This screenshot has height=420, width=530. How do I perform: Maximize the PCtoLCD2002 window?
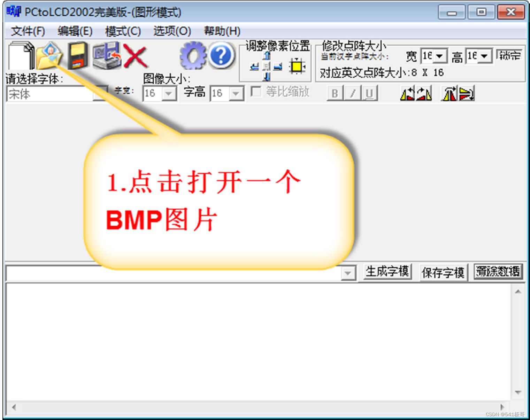coord(482,12)
